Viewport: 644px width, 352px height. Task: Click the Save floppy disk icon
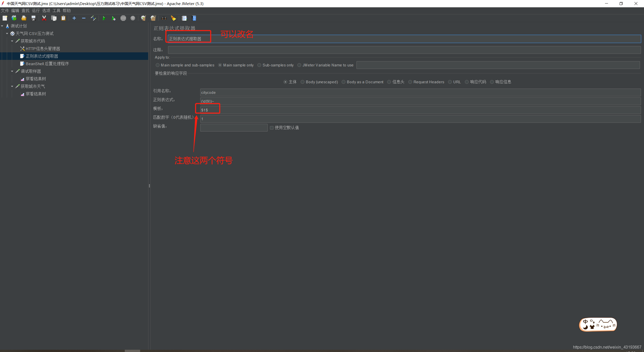33,18
